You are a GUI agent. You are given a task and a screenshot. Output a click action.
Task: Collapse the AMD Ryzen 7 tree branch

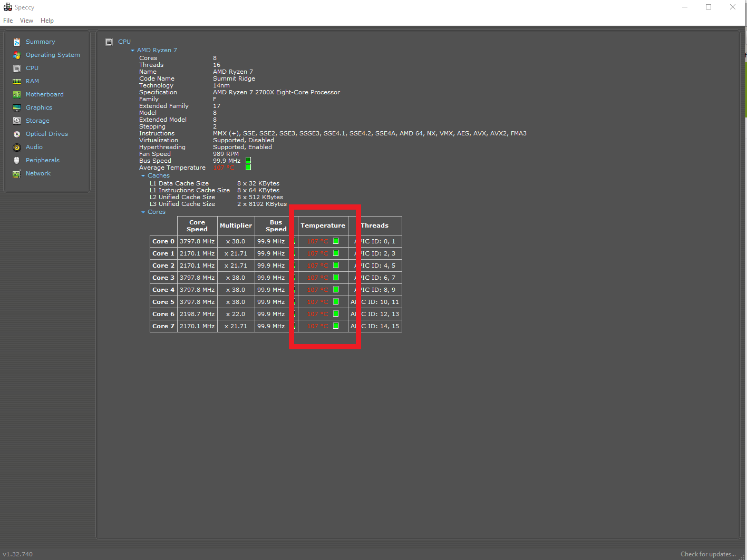(132, 50)
